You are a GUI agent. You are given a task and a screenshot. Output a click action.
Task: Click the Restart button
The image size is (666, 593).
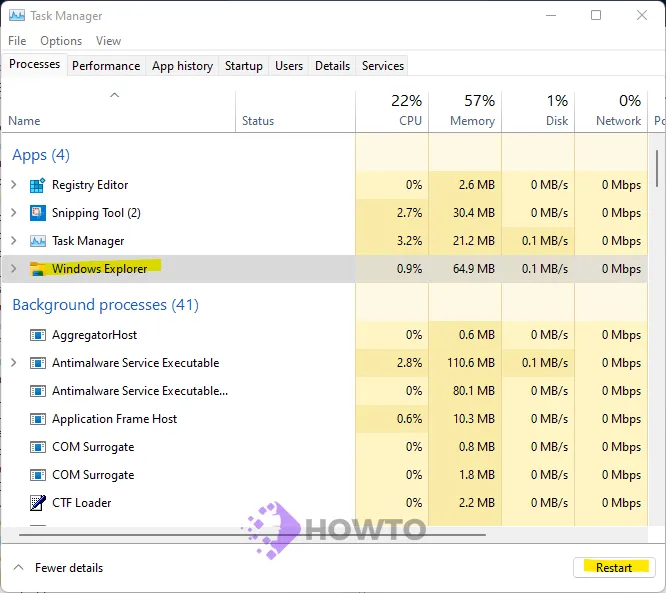coord(614,568)
